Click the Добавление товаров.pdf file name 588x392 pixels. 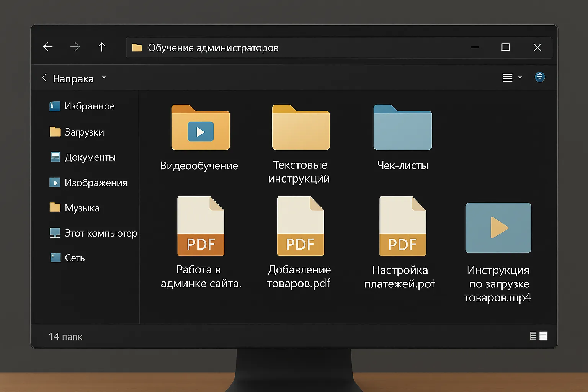click(x=299, y=276)
